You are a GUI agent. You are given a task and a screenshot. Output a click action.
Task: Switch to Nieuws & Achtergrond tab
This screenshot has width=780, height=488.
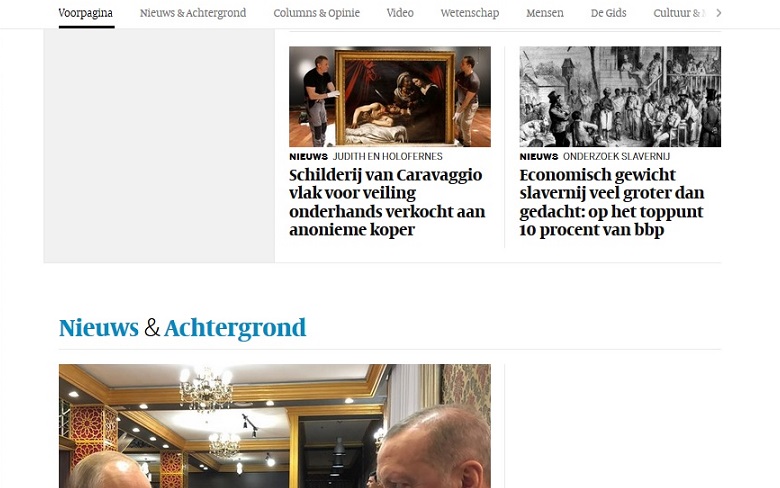pyautogui.click(x=193, y=13)
